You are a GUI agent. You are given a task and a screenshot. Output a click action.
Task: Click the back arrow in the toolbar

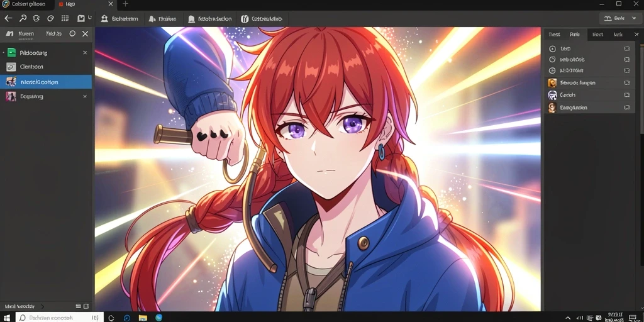pyautogui.click(x=8, y=18)
